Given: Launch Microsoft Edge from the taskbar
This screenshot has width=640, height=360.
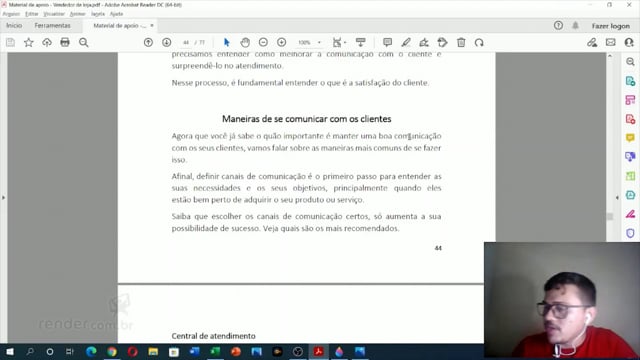Looking at the screenshot, I should click(91, 351).
